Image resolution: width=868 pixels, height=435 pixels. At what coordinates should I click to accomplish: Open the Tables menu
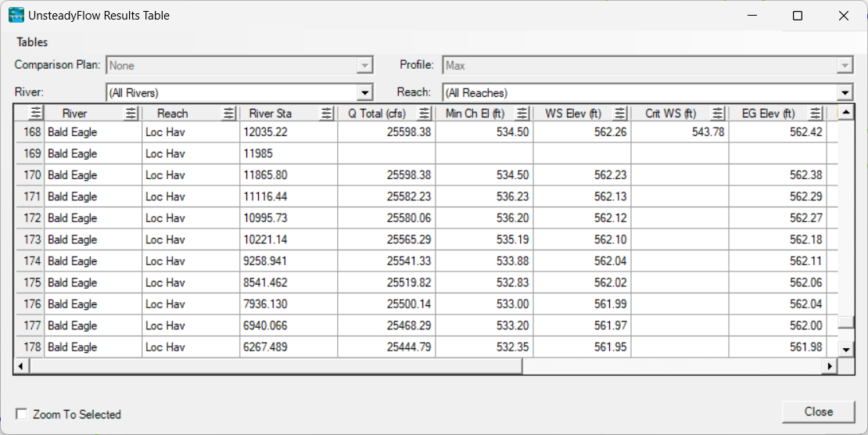tap(32, 42)
